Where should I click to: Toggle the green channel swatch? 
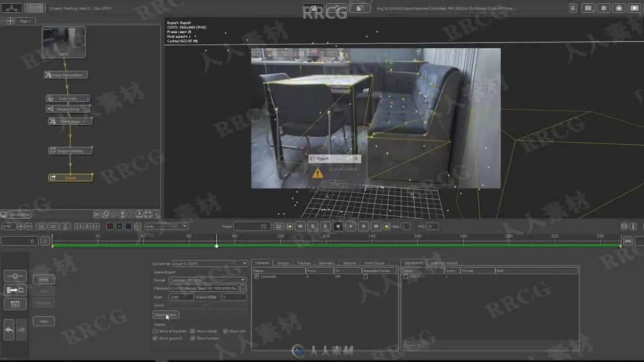pos(119,226)
